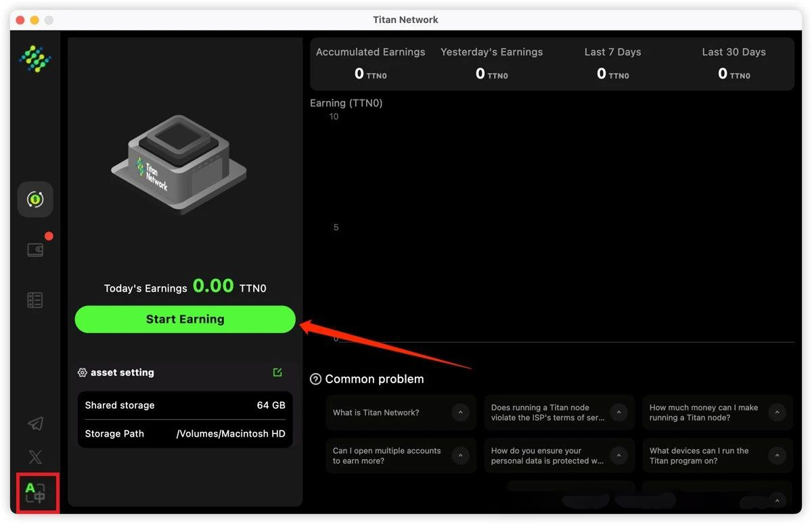Expand the personal data protection question
Viewport: 812px width, 524px height.
618,456
